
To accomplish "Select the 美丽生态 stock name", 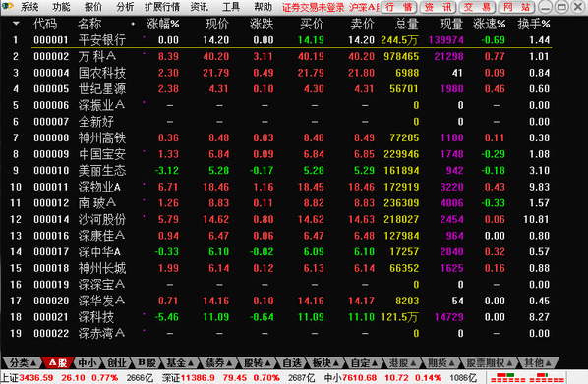I will tap(102, 171).
